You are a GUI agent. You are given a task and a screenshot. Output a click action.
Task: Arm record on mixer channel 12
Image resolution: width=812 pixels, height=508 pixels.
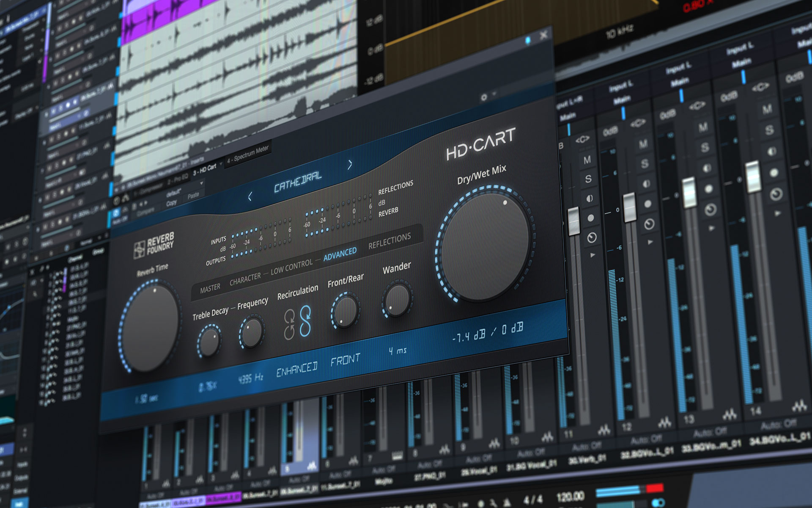647,204
